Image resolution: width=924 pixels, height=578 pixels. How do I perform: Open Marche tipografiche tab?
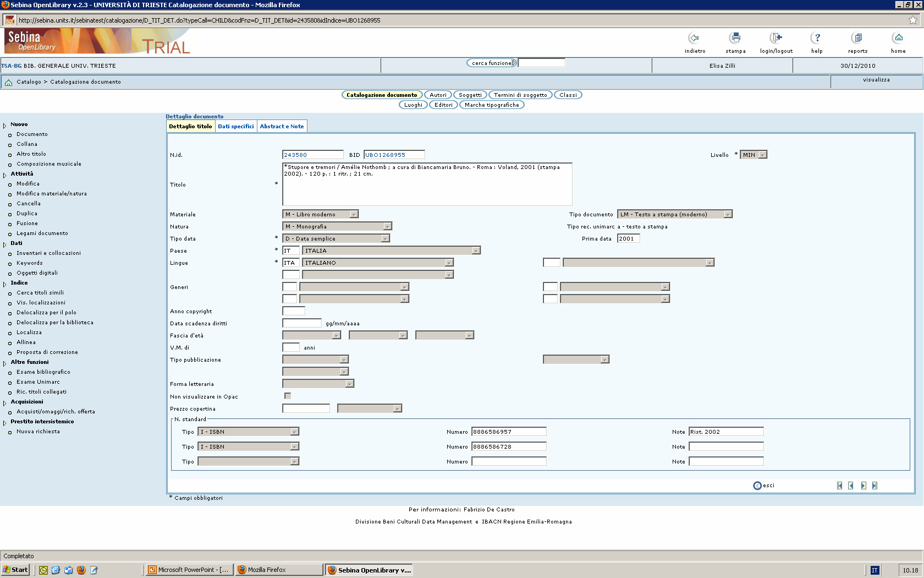point(492,105)
